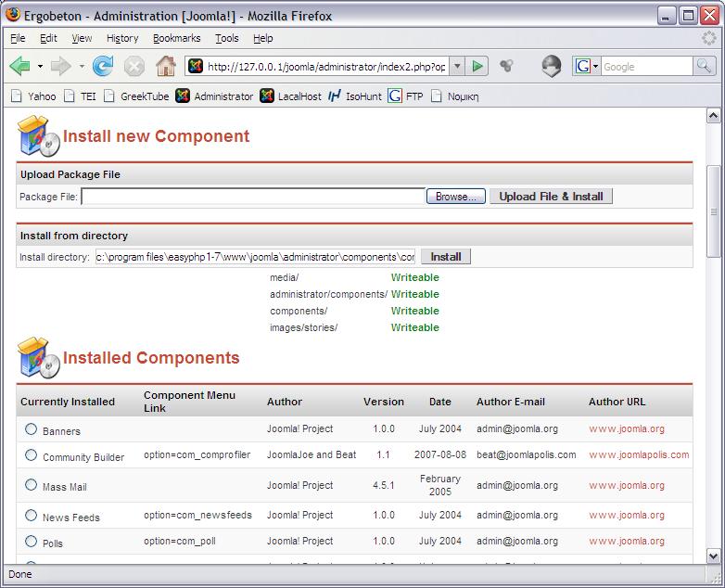Open the Home page icon

tap(166, 66)
